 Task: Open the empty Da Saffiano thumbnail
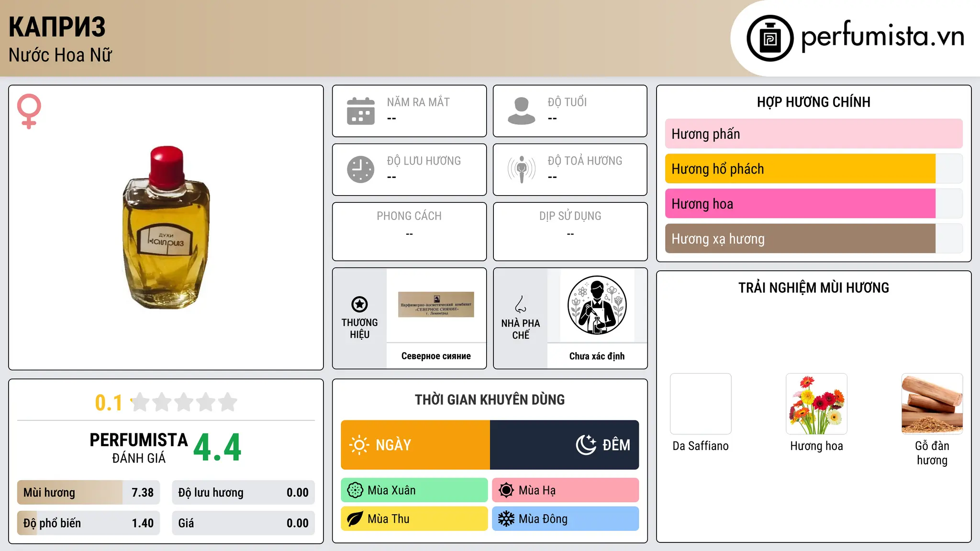point(701,404)
